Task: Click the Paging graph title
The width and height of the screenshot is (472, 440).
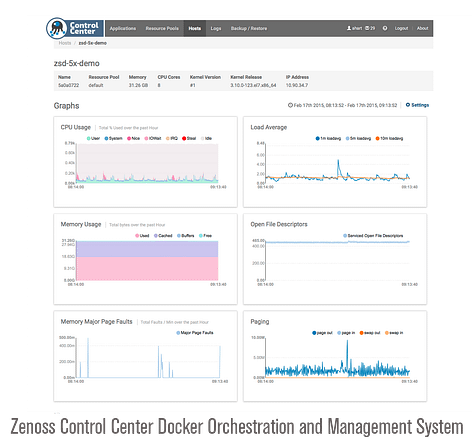Action: [x=260, y=322]
